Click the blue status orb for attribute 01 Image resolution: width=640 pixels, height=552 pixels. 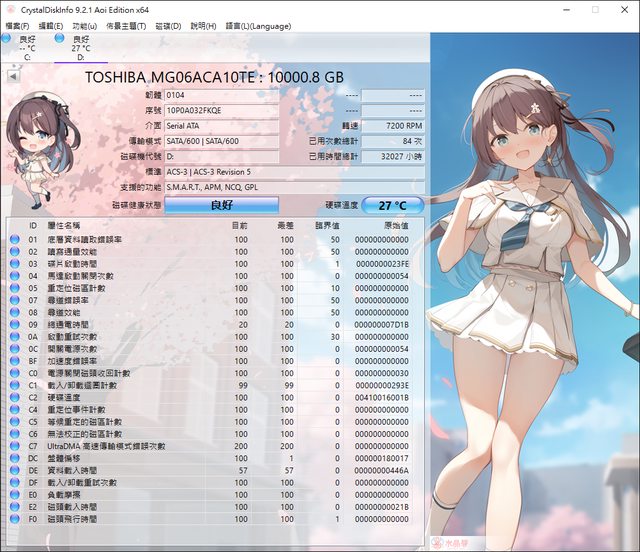pyautogui.click(x=14, y=240)
